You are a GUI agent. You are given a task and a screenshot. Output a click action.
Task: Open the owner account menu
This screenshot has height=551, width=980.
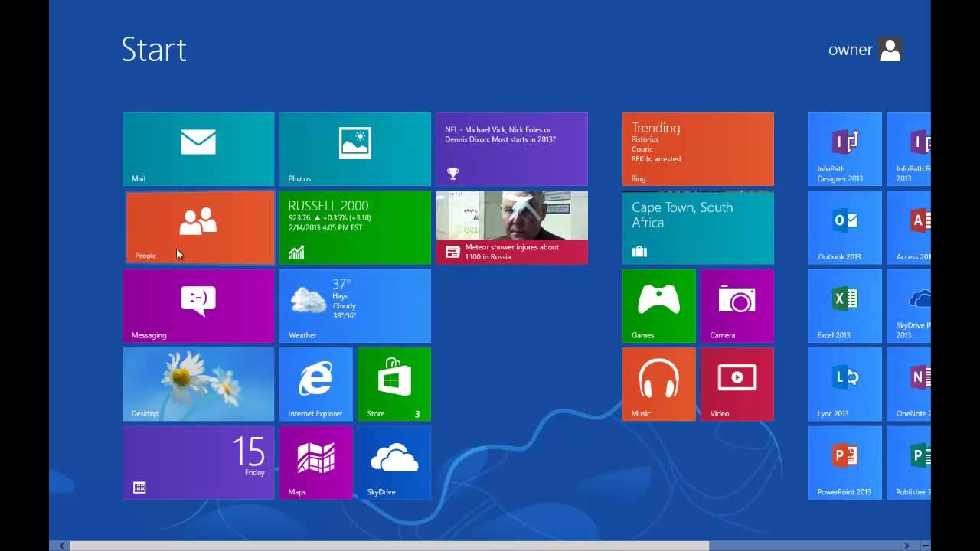click(865, 50)
